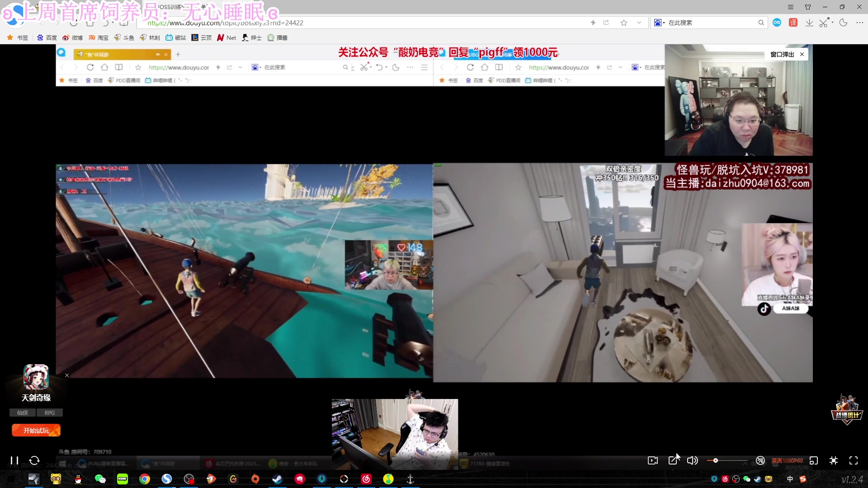The width and height of the screenshot is (868, 488).
Task: Close the 天剑奇缘 game ad
Action: point(67,375)
